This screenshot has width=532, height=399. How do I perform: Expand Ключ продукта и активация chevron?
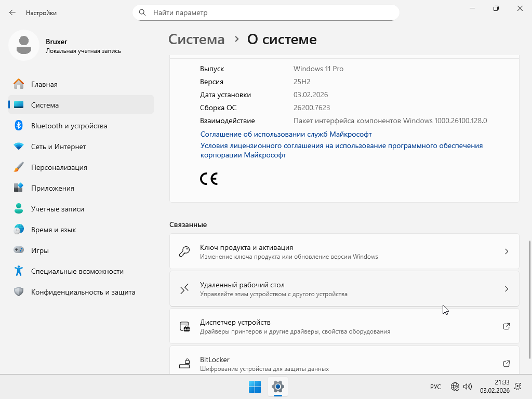(507, 251)
